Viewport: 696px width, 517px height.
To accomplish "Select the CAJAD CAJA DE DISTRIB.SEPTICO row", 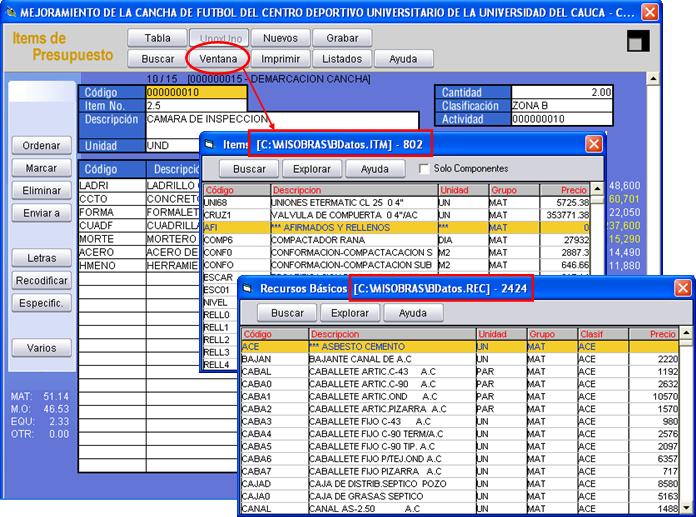I will point(460,484).
